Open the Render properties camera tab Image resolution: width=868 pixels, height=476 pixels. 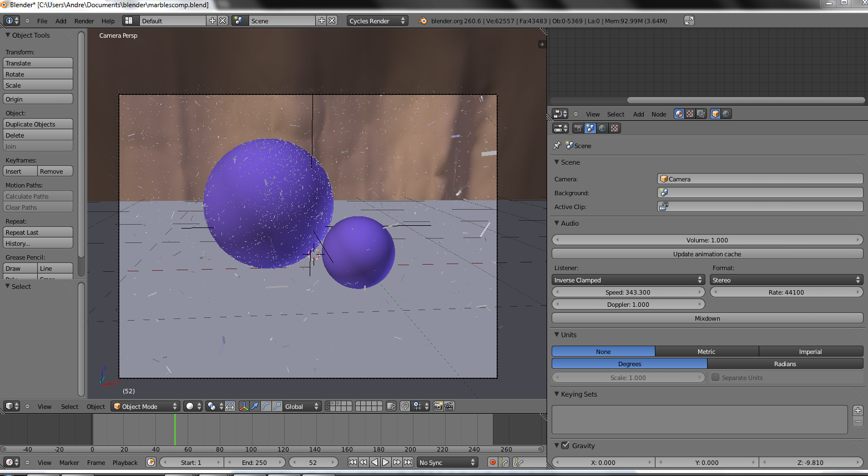point(578,128)
